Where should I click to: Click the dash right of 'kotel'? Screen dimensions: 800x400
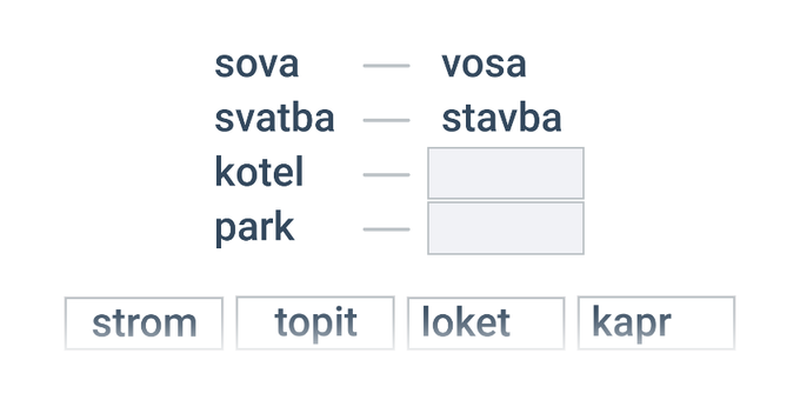tap(386, 174)
